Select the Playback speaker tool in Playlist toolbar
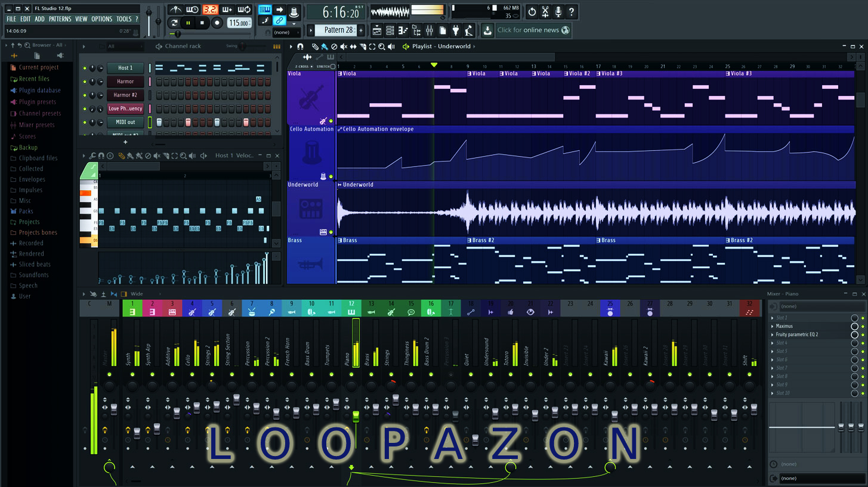The height and width of the screenshot is (487, 868). tap(391, 46)
